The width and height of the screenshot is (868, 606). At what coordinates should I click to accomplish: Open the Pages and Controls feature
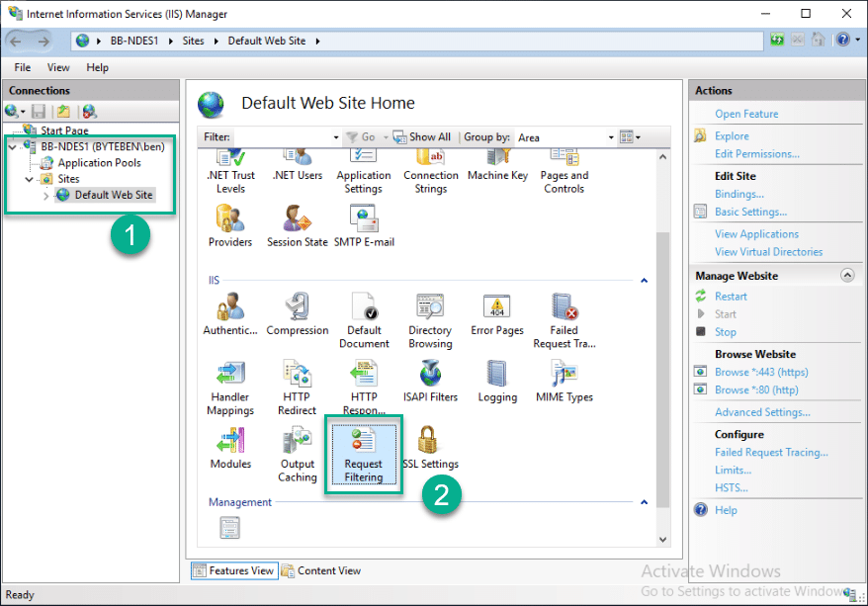pyautogui.click(x=564, y=172)
